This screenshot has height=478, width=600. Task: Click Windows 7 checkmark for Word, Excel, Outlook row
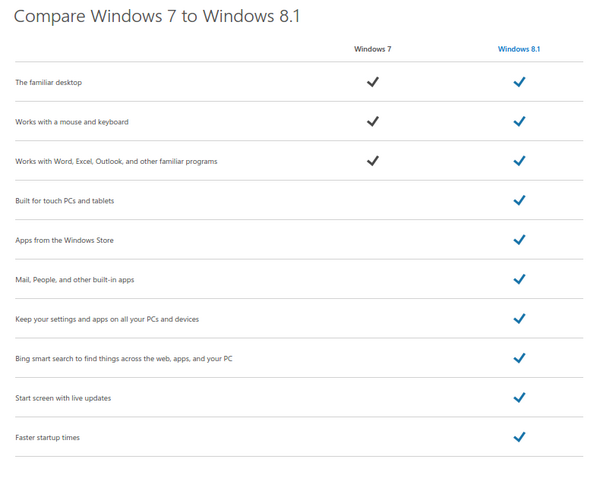point(373,161)
